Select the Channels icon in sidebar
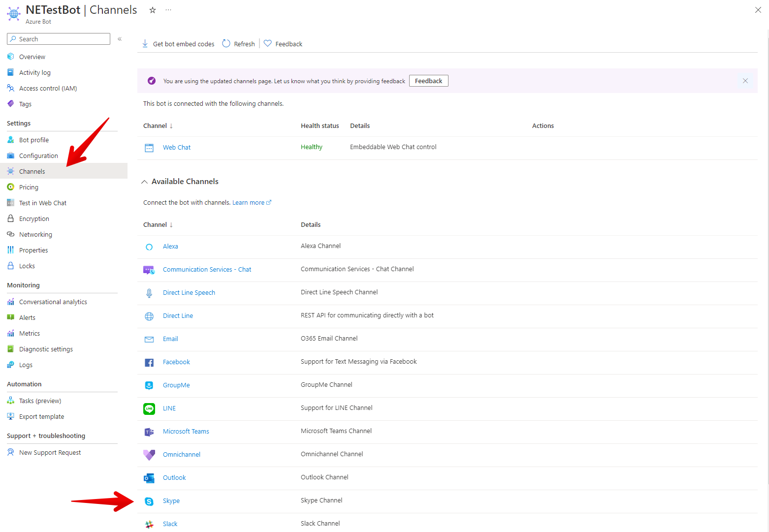The width and height of the screenshot is (769, 532). point(11,171)
